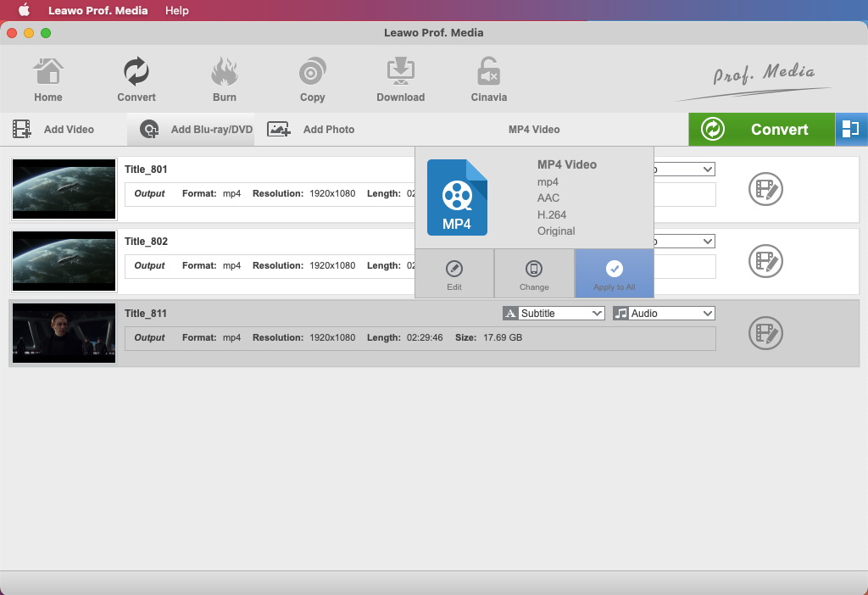Expand the Audio dropdown for Title_811
The image size is (868, 595).
[664, 314]
